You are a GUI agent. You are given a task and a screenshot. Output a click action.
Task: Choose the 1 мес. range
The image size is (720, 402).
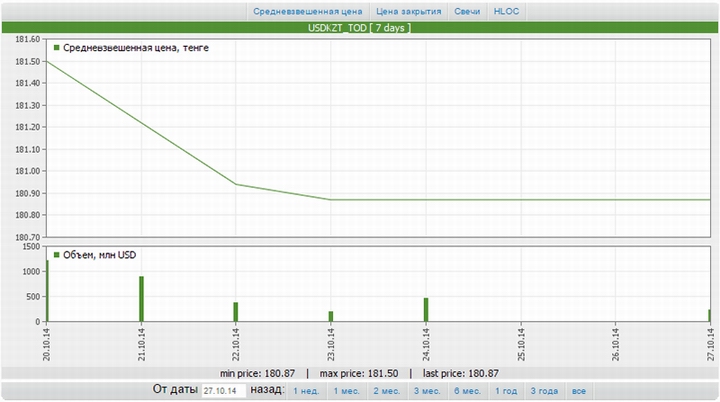click(x=347, y=391)
